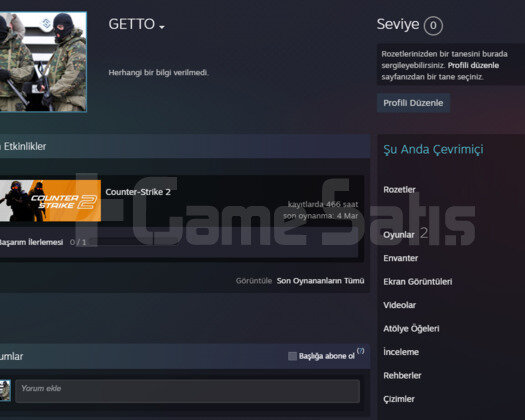Click the Başarım İlerlemesi text

click(x=31, y=242)
